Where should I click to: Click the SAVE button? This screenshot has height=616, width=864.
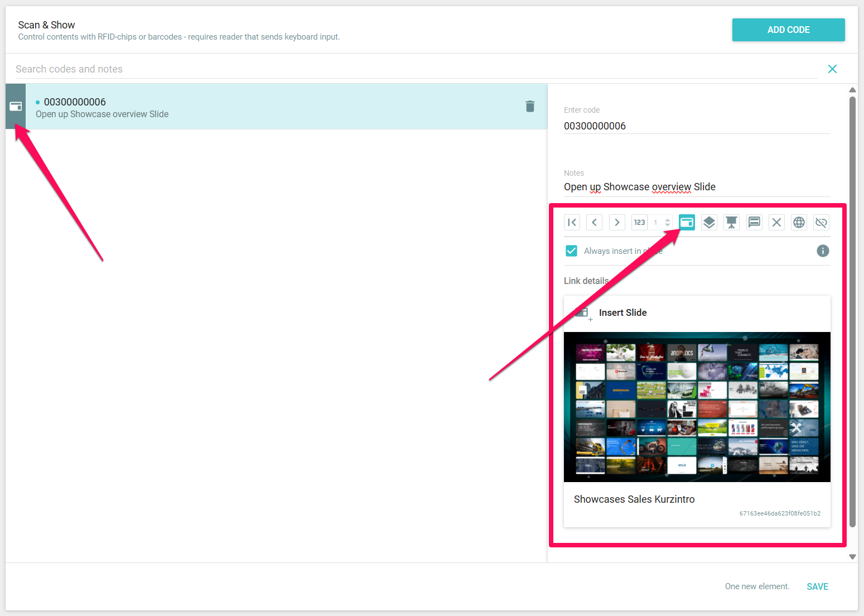tap(817, 586)
